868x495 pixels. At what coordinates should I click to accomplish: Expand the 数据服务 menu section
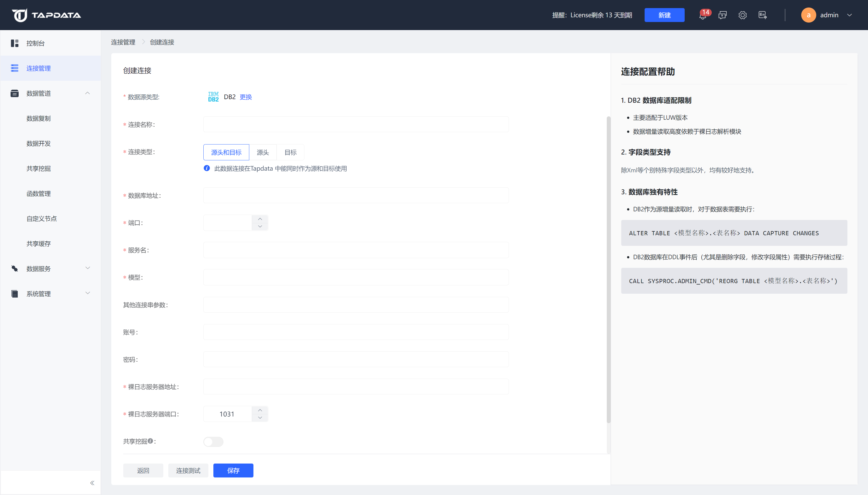click(x=88, y=268)
